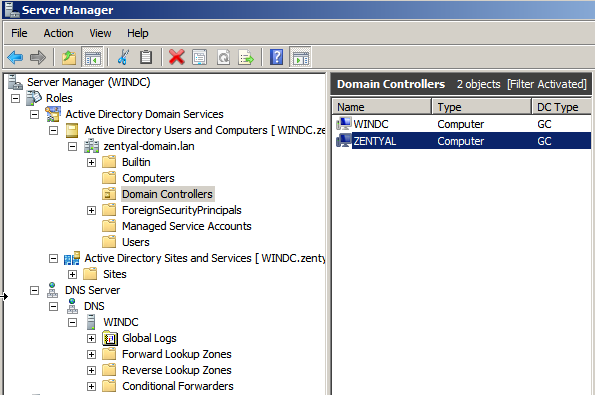Expand Forward Lookup Zones node
Viewport: 595px width, 395px height.
coord(91,354)
